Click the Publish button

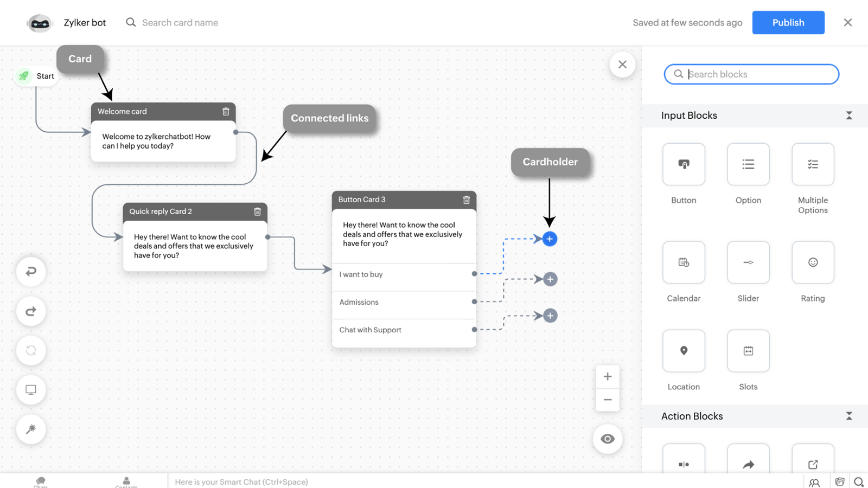788,23
